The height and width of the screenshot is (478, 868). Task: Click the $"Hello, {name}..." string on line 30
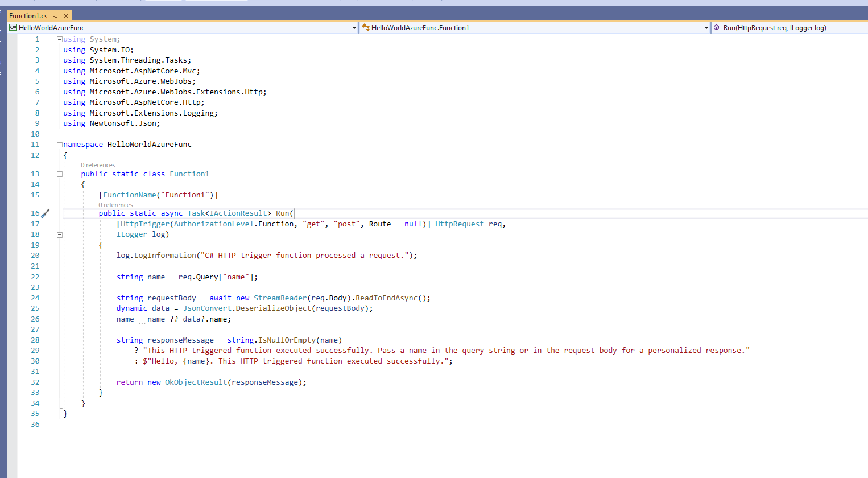click(296, 361)
